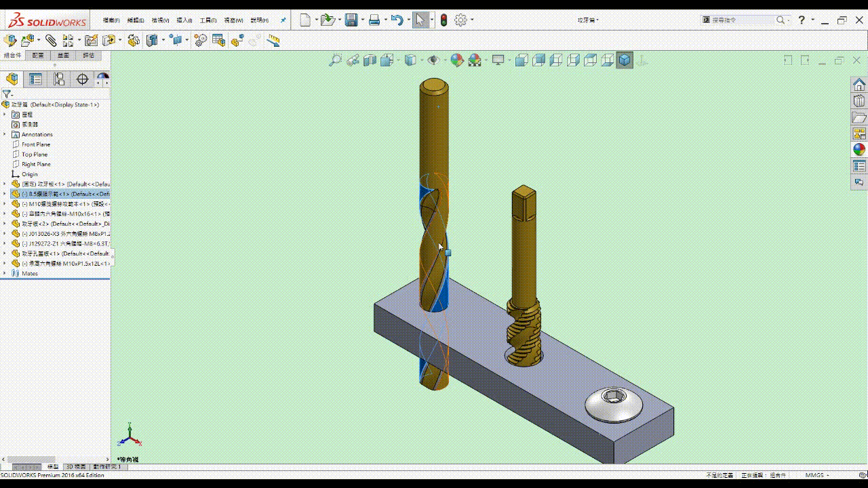Open the Options gear dropdown arrow

click(473, 20)
